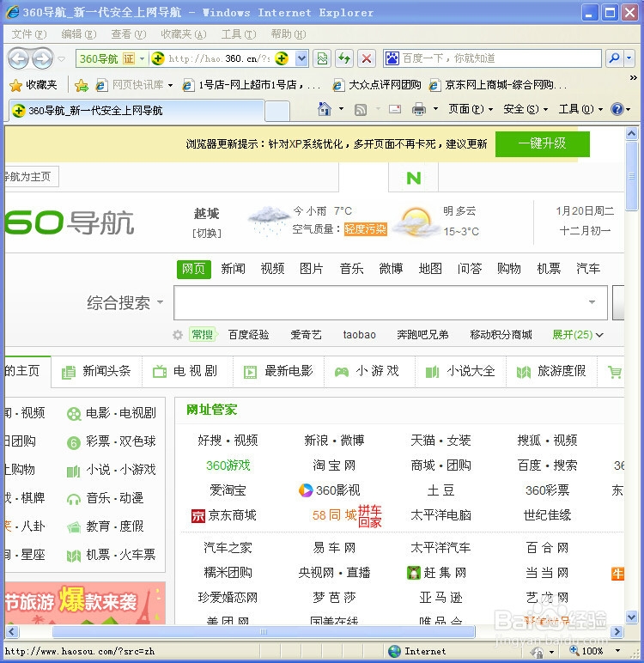The height and width of the screenshot is (663, 644).
Task: Click 切换 to change city
Action: coord(207,233)
